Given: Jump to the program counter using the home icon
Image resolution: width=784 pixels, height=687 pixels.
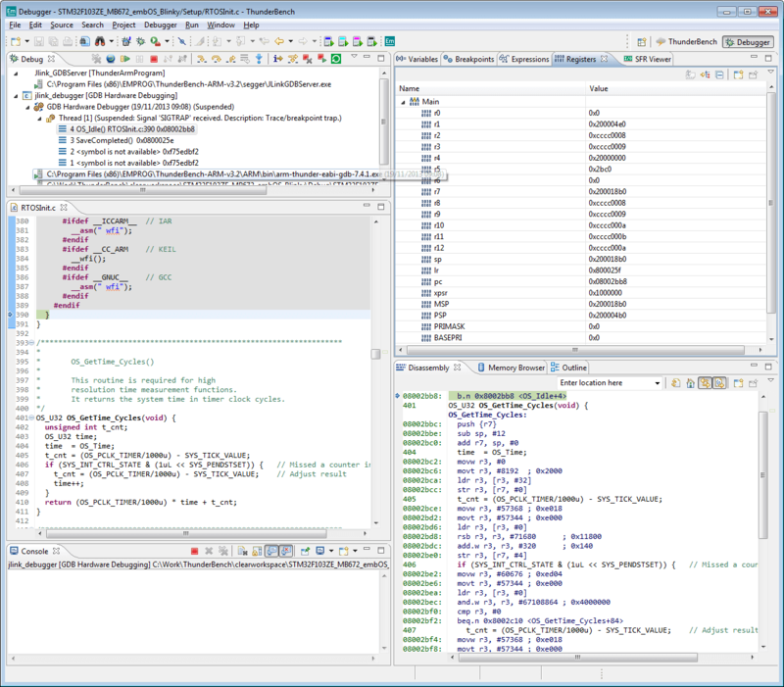Looking at the screenshot, I should click(688, 381).
